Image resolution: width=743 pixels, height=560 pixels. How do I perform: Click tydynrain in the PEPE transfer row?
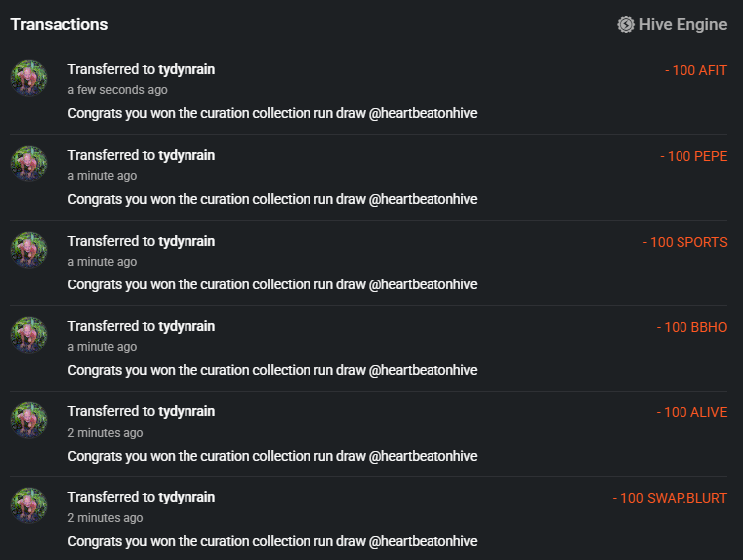click(x=186, y=155)
